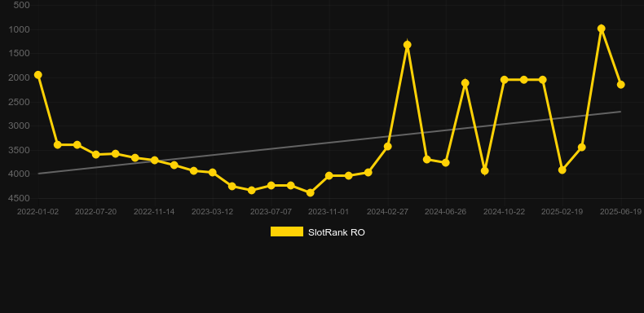Select the data point above 2025-02-19
Viewport: 644px width, 313px height.
(x=562, y=170)
